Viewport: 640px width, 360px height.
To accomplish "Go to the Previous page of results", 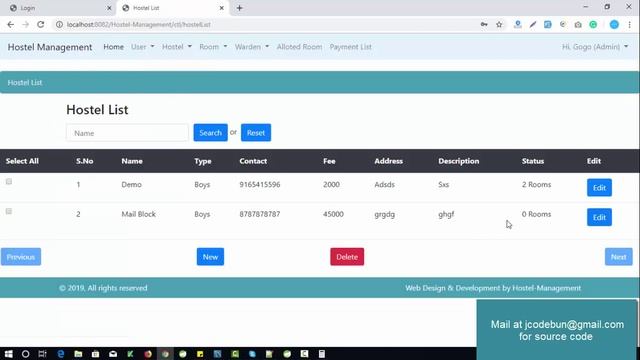I will tap(21, 257).
